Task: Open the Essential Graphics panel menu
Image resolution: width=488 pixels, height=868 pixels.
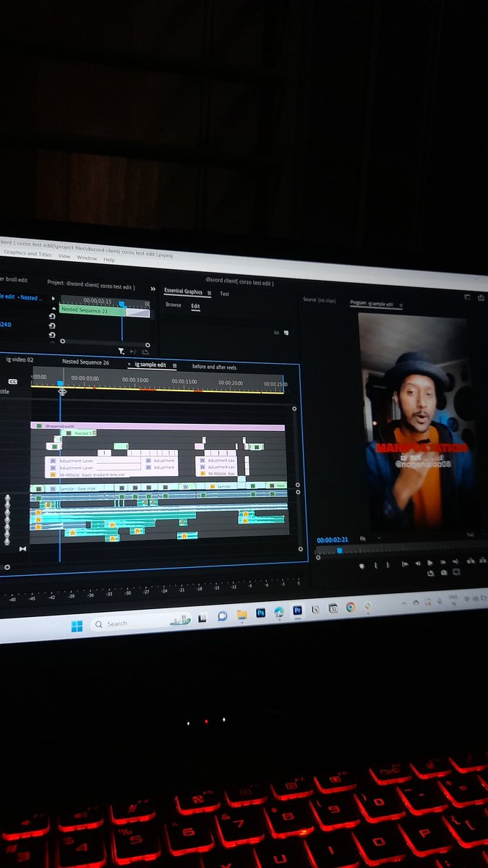Action: (x=209, y=292)
